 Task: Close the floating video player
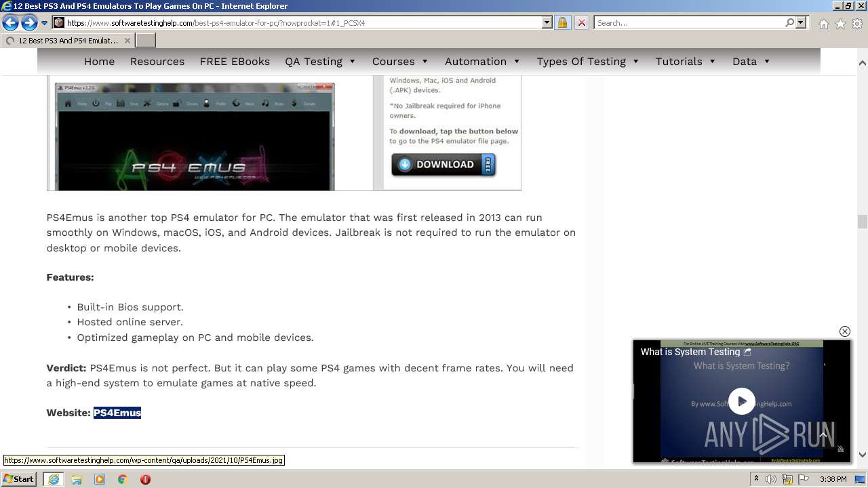(x=844, y=331)
